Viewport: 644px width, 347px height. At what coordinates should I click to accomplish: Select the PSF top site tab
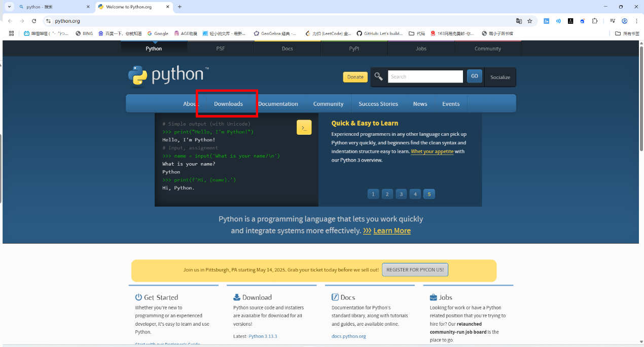point(221,49)
